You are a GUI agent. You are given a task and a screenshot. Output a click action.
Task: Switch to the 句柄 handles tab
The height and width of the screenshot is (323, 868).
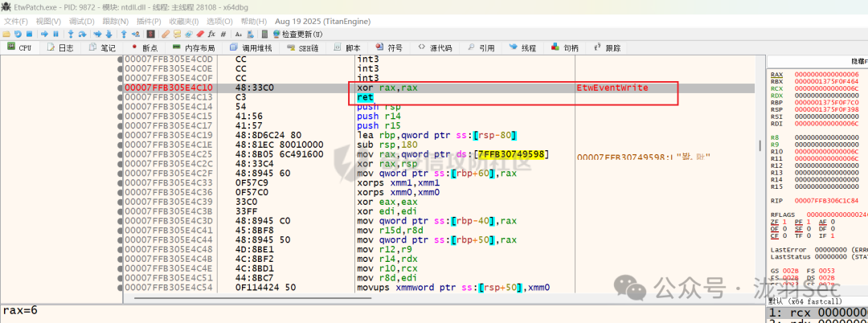[565, 48]
